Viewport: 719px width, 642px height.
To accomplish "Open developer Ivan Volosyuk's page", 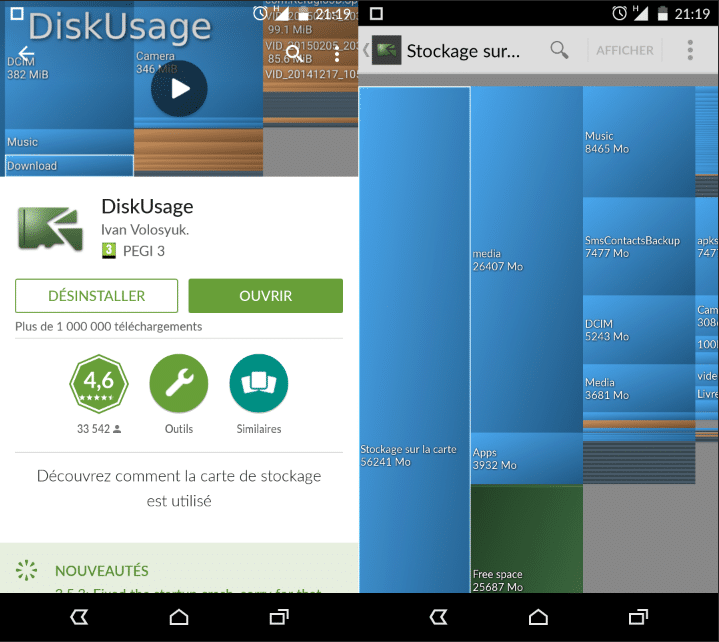I will pyautogui.click(x=145, y=230).
